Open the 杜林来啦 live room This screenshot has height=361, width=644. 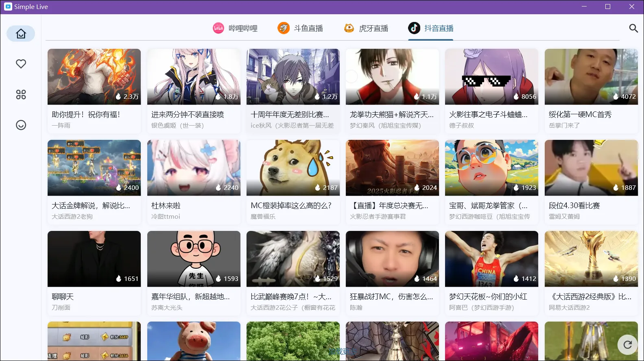[194, 168]
